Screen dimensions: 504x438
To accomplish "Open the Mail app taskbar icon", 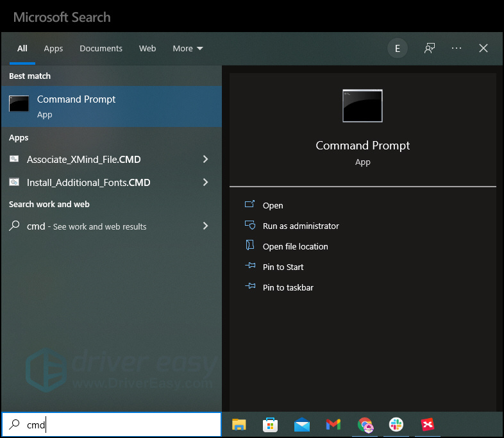I will click(x=302, y=425).
